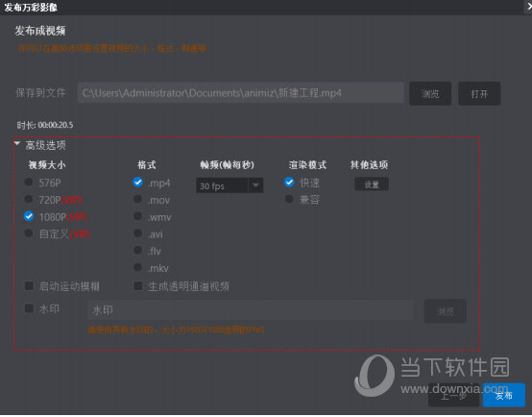Open the 30 fps frame rate dropdown
This screenshot has height=417, width=532.
click(230, 185)
